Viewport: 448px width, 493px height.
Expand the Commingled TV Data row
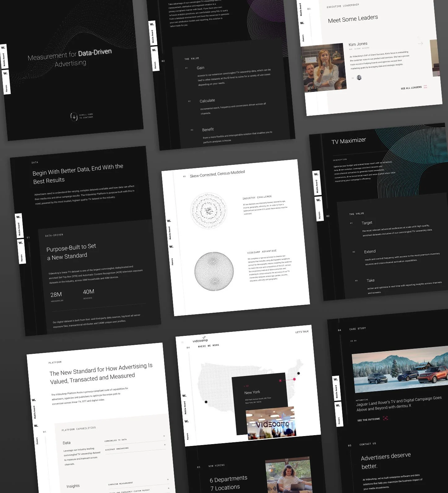pyautogui.click(x=135, y=439)
